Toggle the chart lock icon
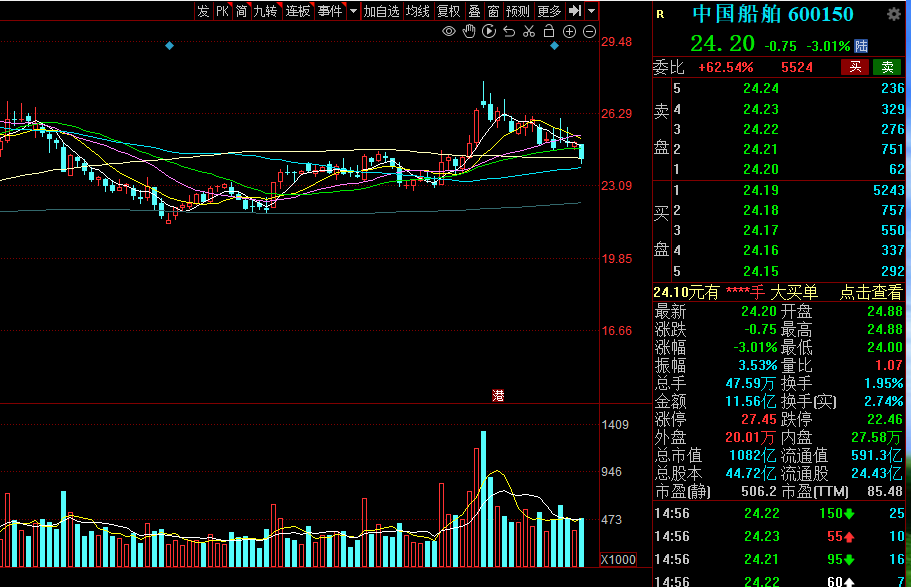 [549, 32]
